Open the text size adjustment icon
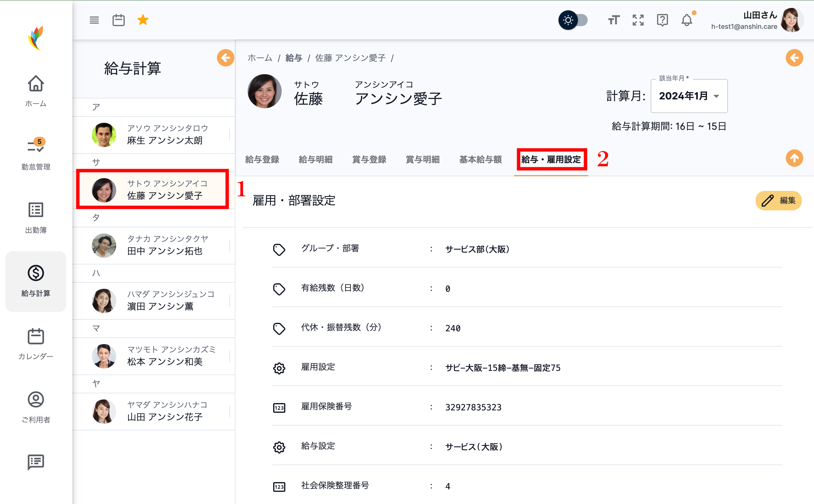814x504 pixels. point(614,20)
